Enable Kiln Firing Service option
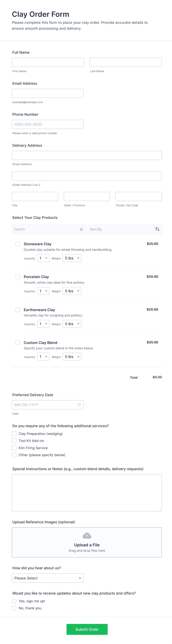172x644 pixels. 14,448
